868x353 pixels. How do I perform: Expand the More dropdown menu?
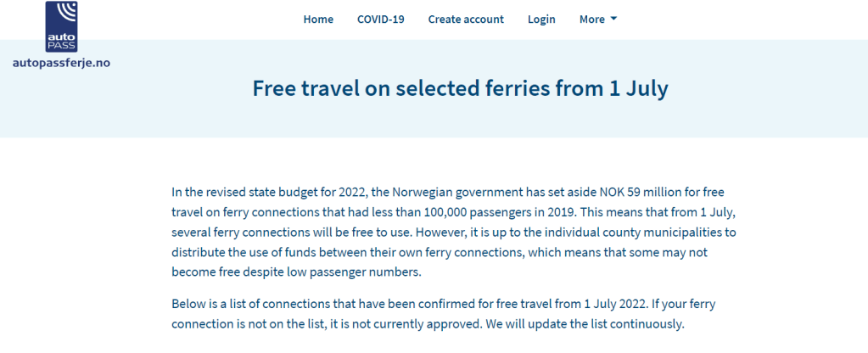point(592,20)
